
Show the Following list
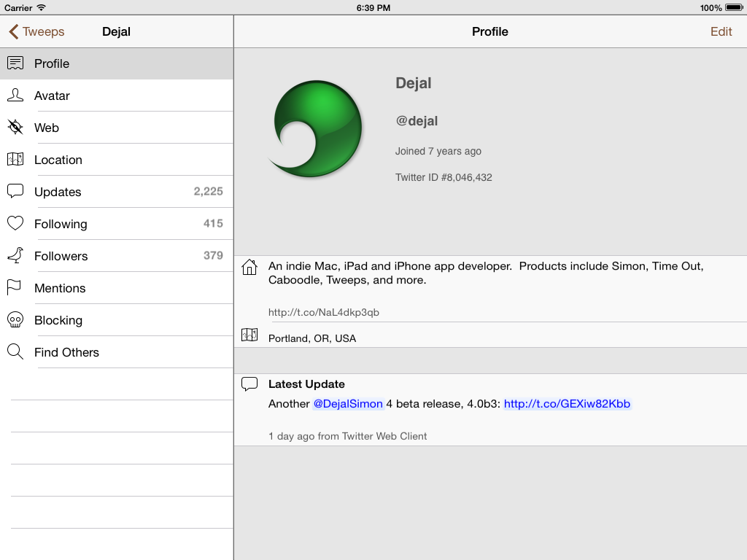click(117, 223)
